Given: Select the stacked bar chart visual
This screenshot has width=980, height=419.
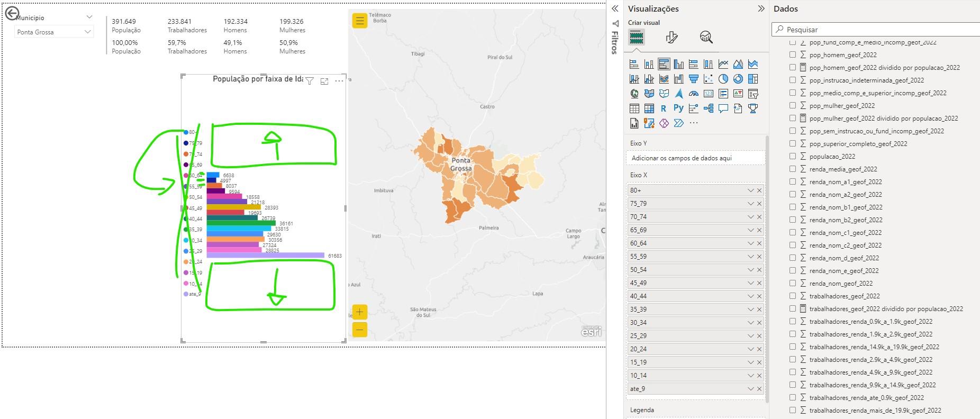Looking at the screenshot, I should tap(634, 64).
